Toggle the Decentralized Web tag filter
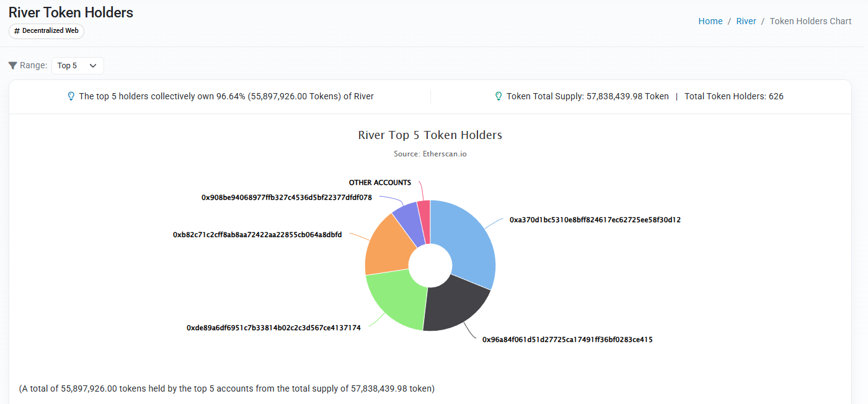This screenshot has height=404, width=868. pos(46,30)
